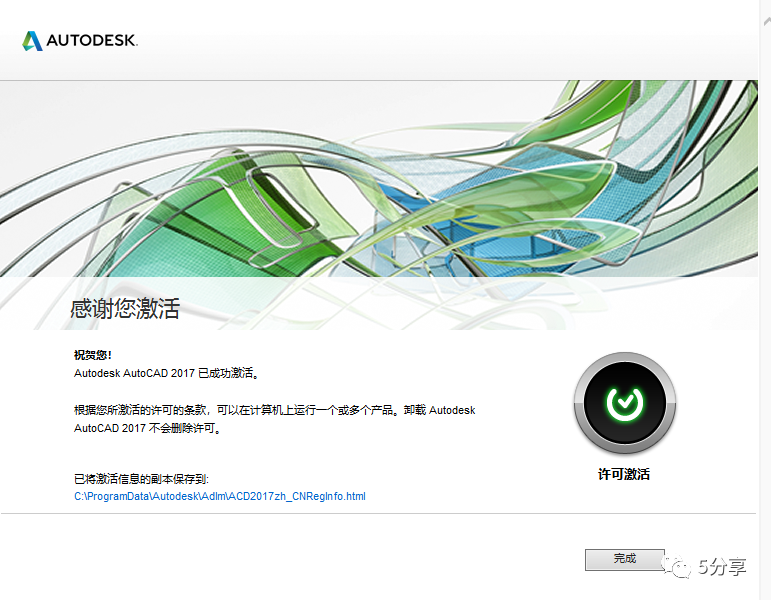Click the 'Autodesk AutoCAD 2017 已成功激活' line
Image resolution: width=771 pixels, height=600 pixels.
166,373
